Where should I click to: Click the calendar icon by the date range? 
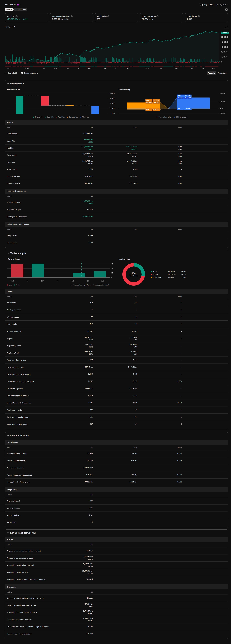202,5
